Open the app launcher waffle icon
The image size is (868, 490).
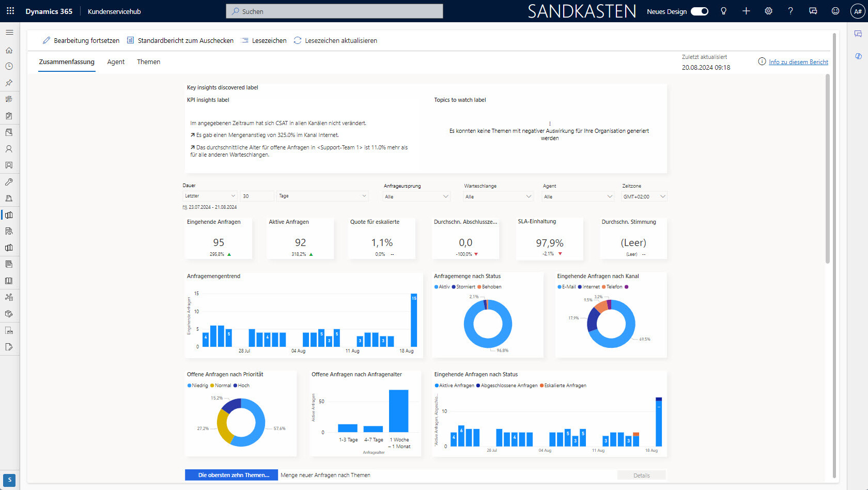(10, 11)
